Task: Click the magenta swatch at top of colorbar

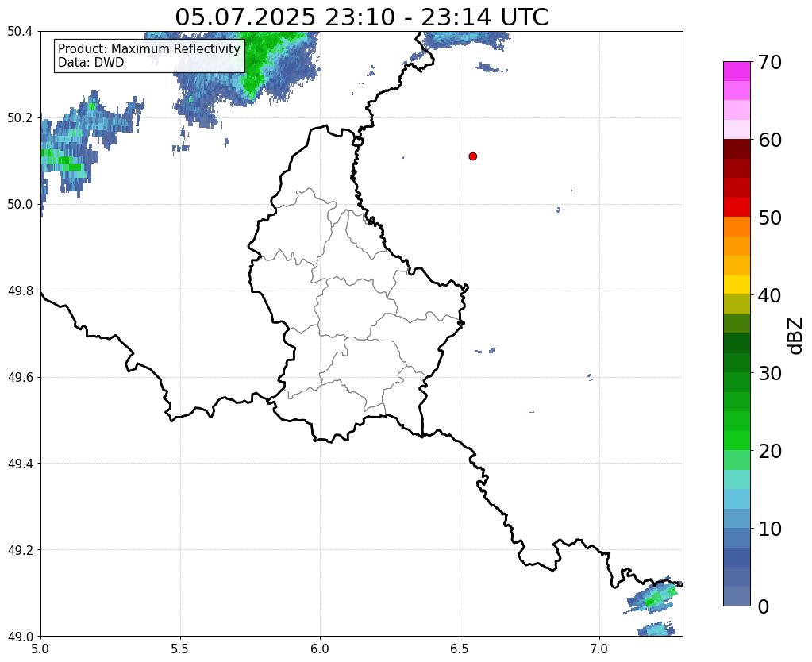Action: click(x=737, y=71)
